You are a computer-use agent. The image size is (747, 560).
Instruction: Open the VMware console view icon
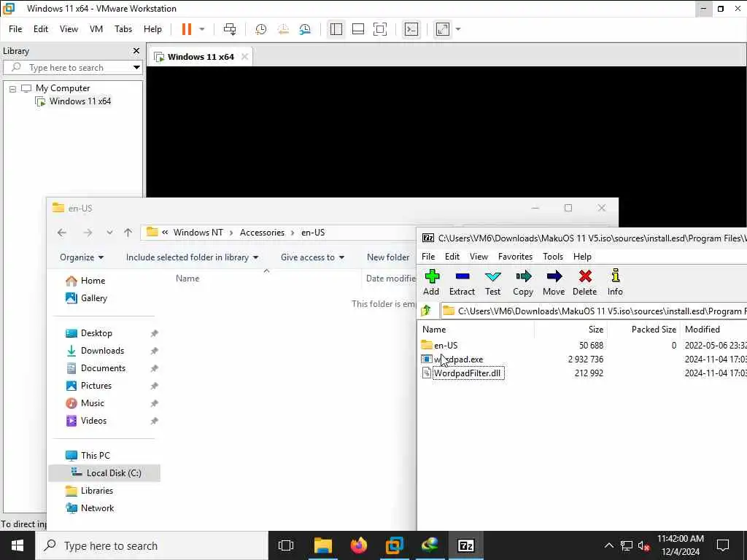tap(411, 29)
